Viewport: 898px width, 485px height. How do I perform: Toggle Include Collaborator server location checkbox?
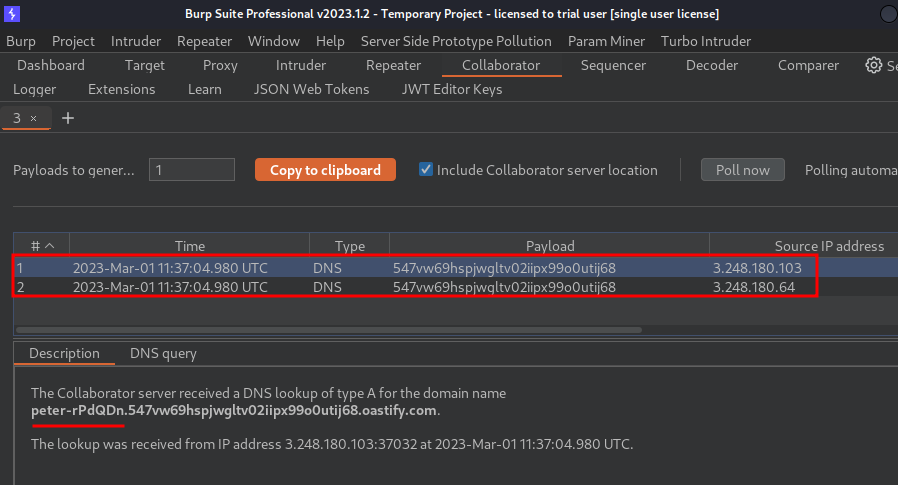[x=426, y=169]
